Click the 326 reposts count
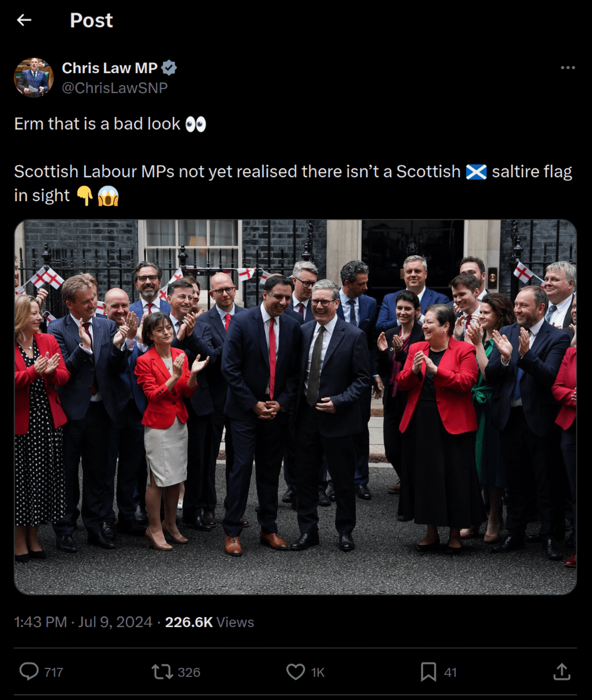 click(x=189, y=673)
